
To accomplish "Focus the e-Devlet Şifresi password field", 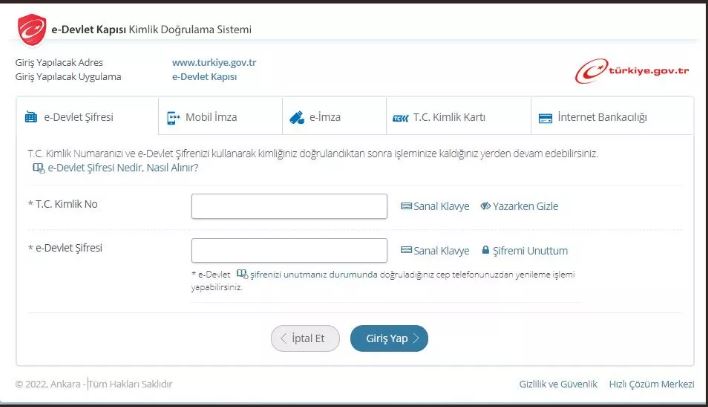I will (289, 250).
